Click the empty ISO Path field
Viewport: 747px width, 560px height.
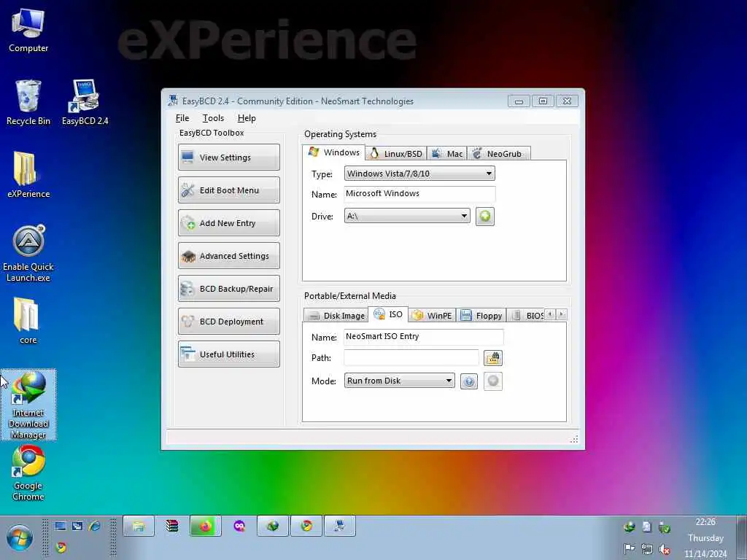[411, 357]
